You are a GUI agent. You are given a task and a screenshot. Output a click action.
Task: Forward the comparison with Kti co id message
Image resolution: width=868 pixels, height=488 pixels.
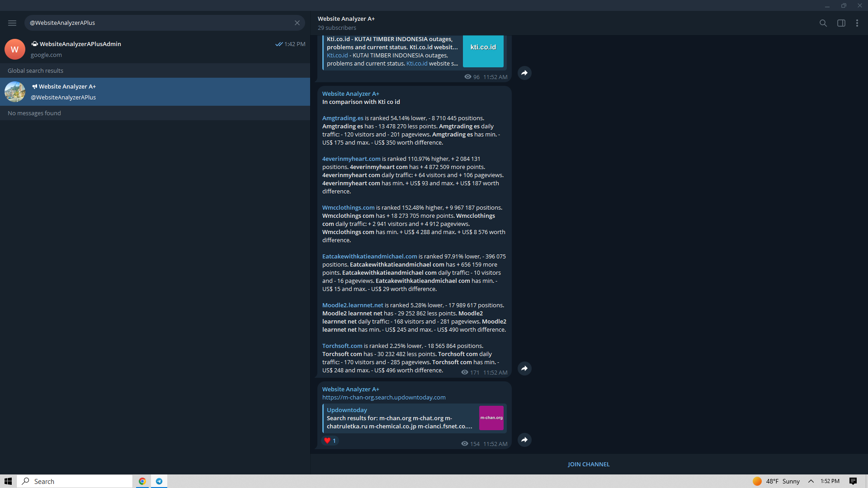[524, 368]
